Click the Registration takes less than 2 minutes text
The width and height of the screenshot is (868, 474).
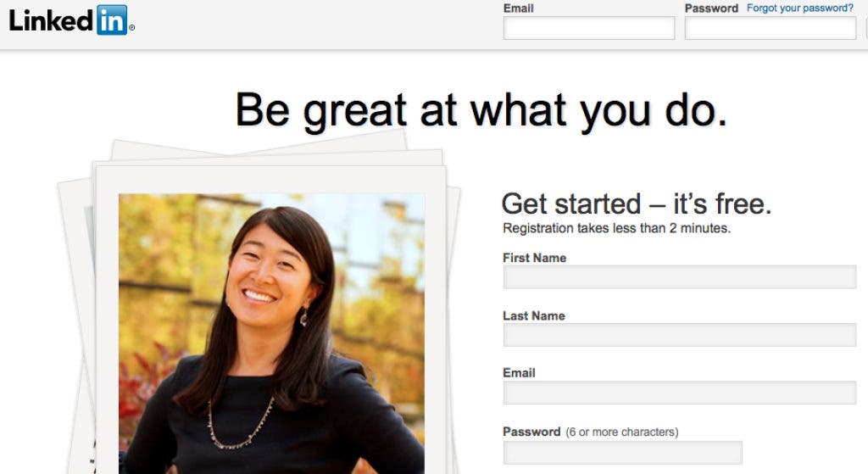[x=617, y=228]
